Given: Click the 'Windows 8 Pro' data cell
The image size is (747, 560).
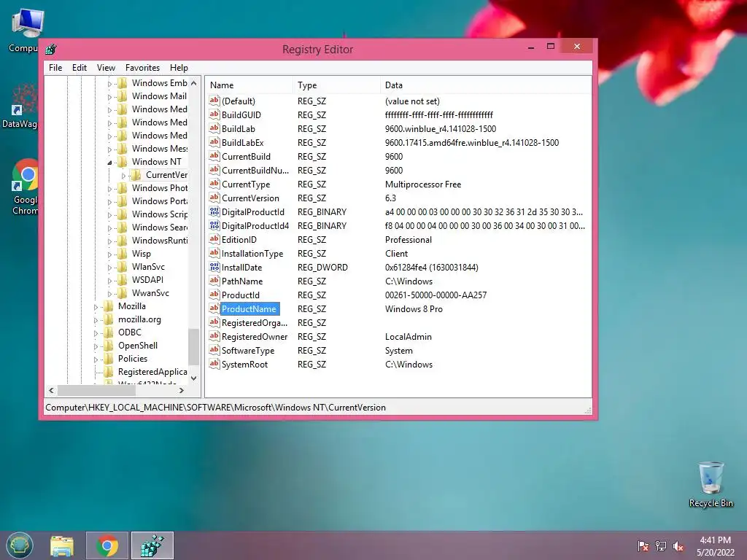Looking at the screenshot, I should click(414, 308).
